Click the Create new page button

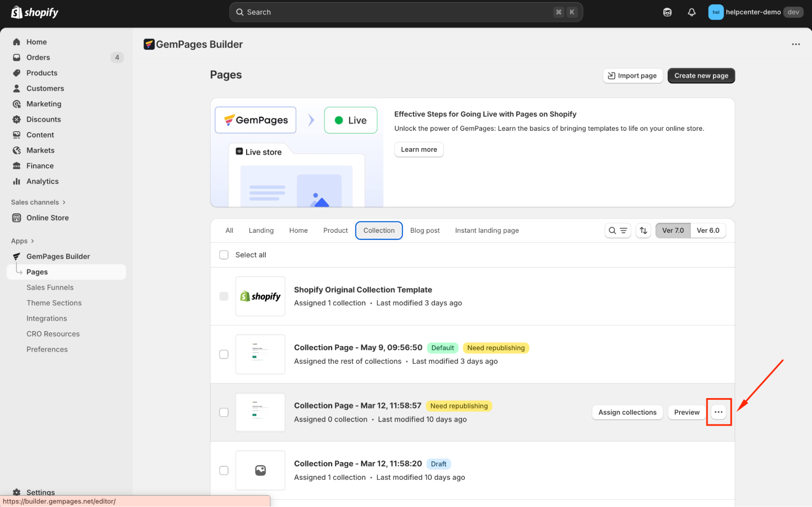[701, 76]
